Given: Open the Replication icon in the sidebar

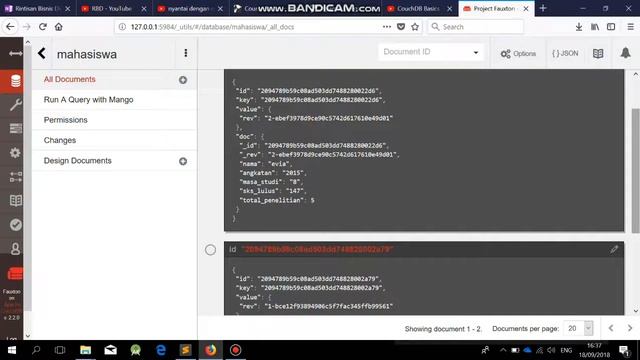Looking at the screenshot, I should (15, 177).
